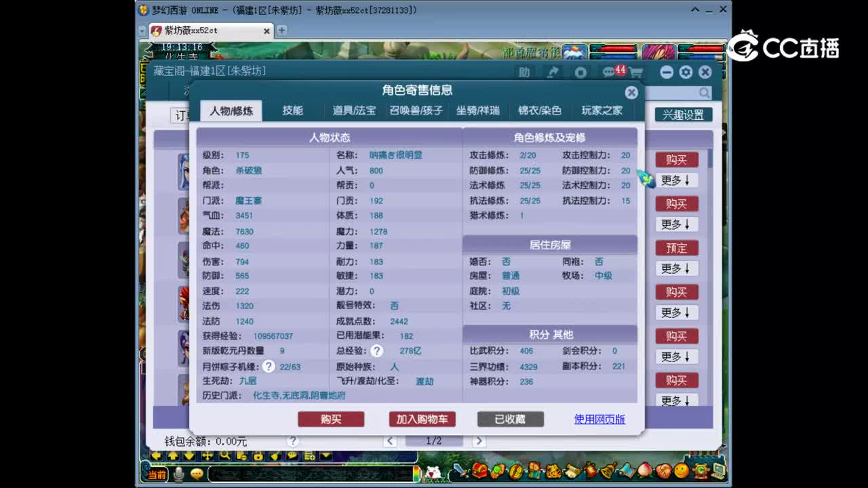Open the 召唤兽/孩子 tab
868x488 pixels.
point(416,110)
